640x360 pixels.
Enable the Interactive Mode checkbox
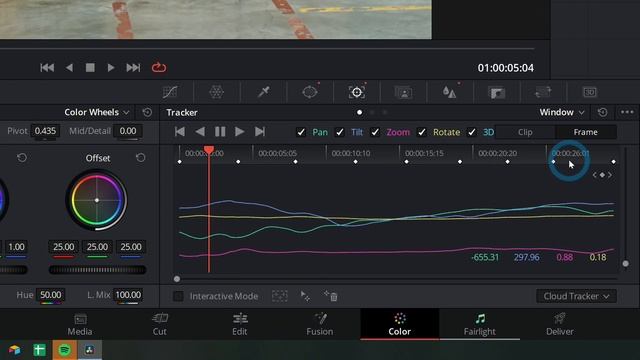(x=178, y=296)
